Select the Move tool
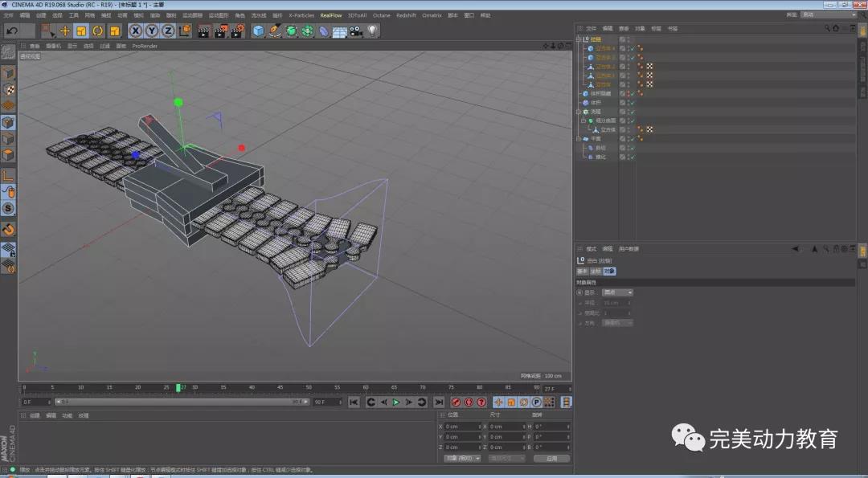868x478 pixels. (65, 31)
